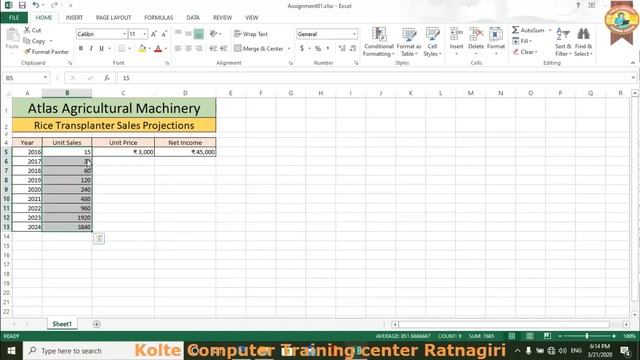Viewport: 640px width, 360px height.
Task: Switch to the FORMULAS tab
Action: 158,18
